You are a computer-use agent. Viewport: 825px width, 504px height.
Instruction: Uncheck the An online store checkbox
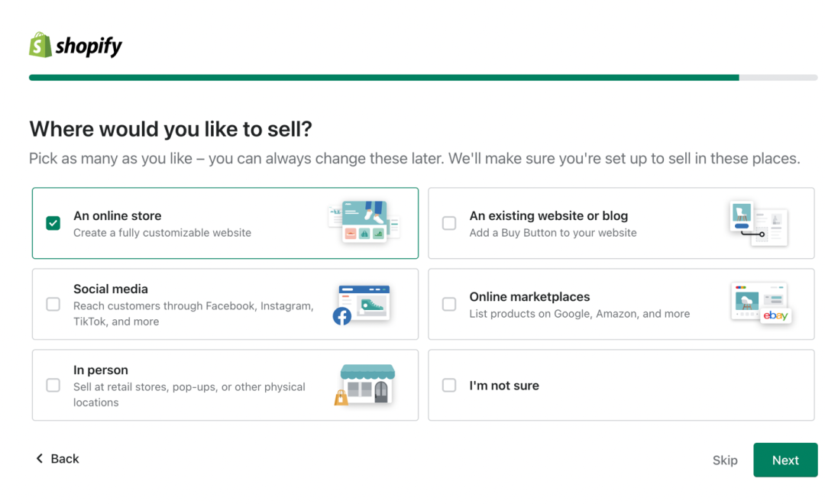(53, 223)
